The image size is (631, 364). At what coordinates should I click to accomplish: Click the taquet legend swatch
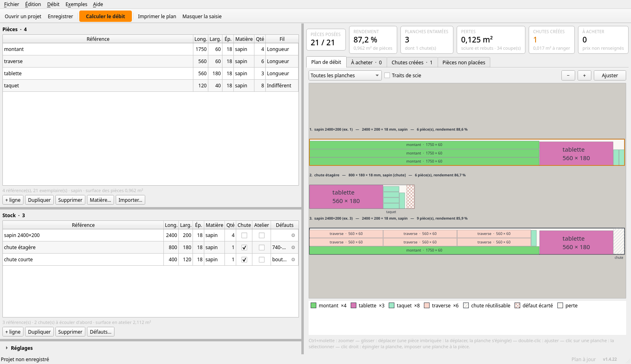click(x=392, y=305)
